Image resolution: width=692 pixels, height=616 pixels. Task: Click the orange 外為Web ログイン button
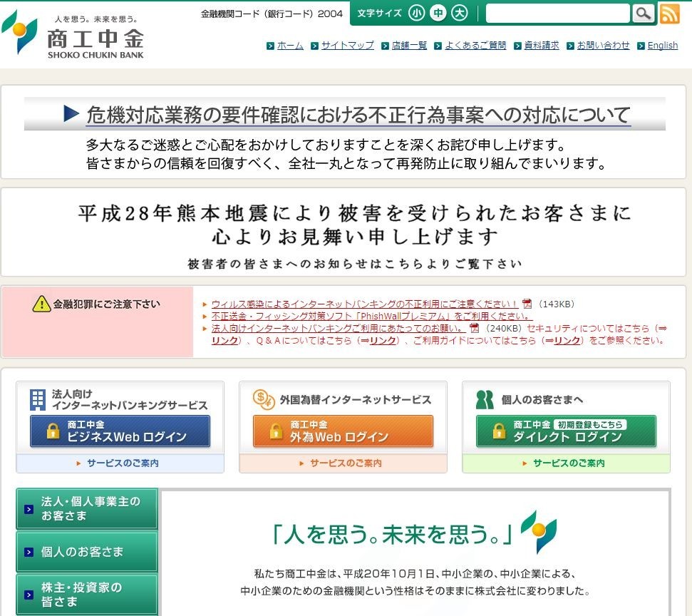tap(343, 431)
